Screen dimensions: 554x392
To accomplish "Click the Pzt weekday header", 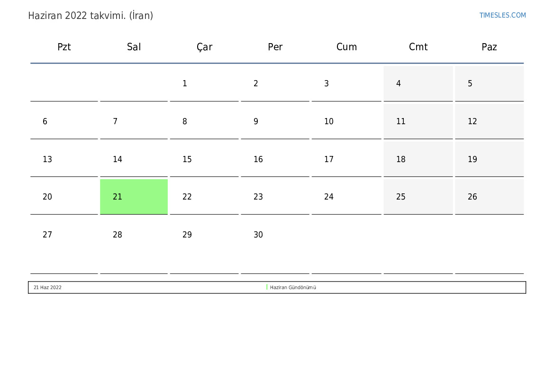I will 64,47.
